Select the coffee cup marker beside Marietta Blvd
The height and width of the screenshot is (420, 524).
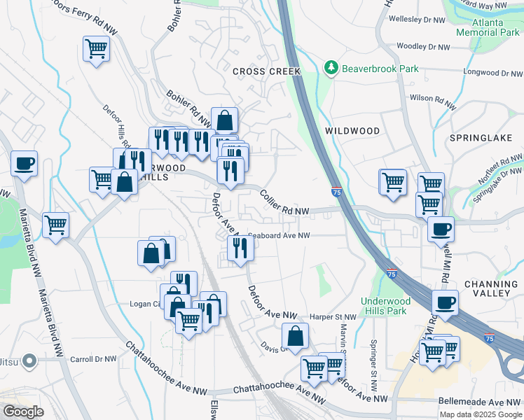25,164
